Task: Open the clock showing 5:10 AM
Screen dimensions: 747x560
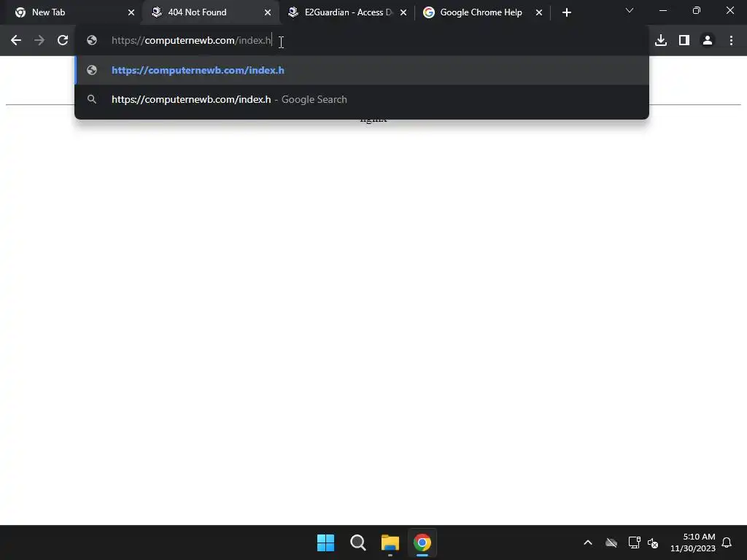Action: tap(693, 542)
